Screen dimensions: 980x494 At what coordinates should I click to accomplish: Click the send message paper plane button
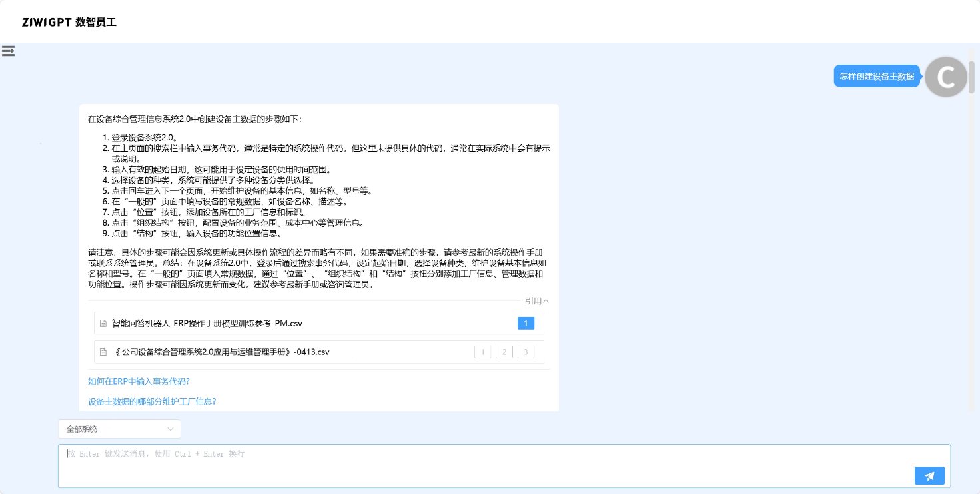pyautogui.click(x=929, y=475)
